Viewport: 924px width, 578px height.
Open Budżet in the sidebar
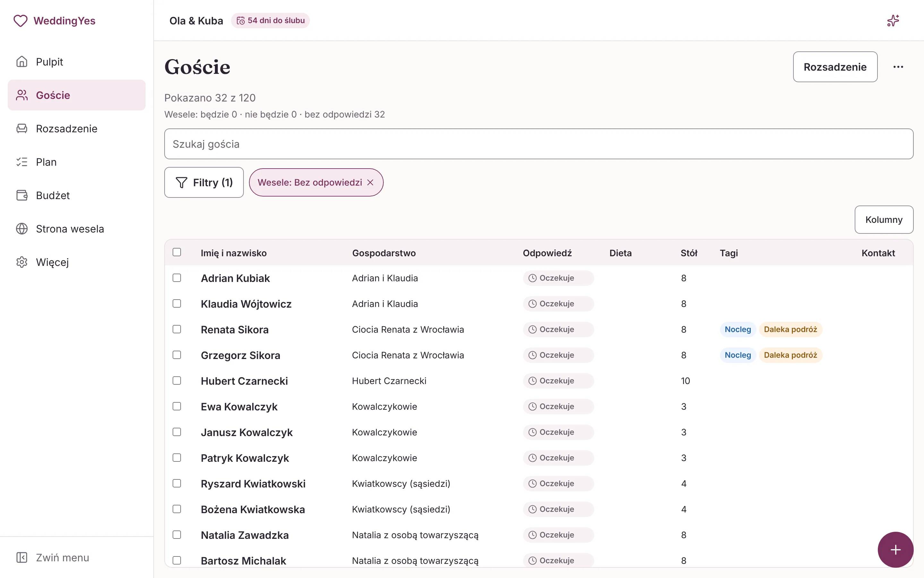[x=76, y=195]
